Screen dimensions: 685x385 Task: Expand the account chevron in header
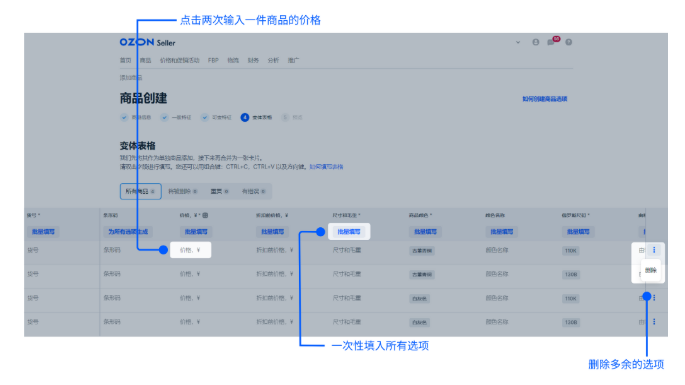[518, 42]
